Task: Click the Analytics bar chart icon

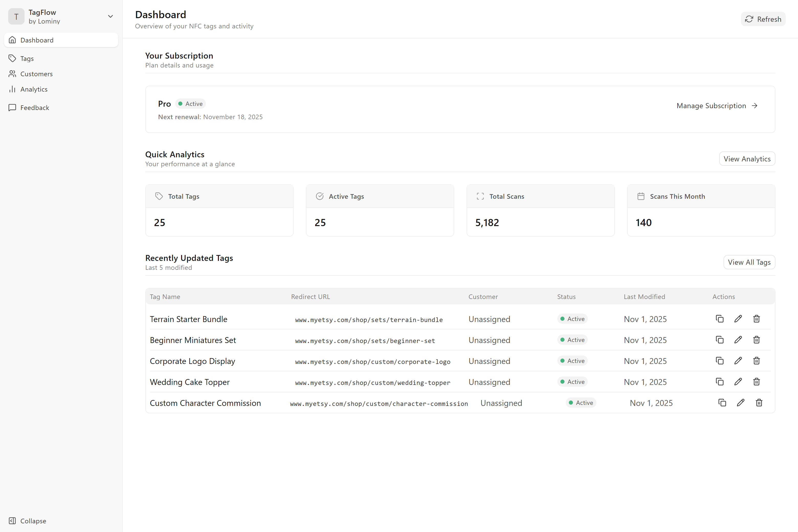Action: click(x=12, y=89)
